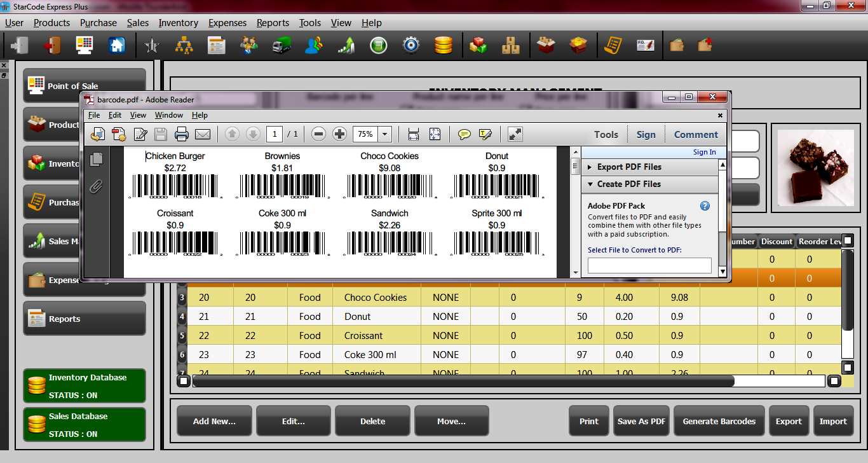The image size is (868, 463).
Task: Open the settings gear in the toolbar
Action: (x=410, y=45)
